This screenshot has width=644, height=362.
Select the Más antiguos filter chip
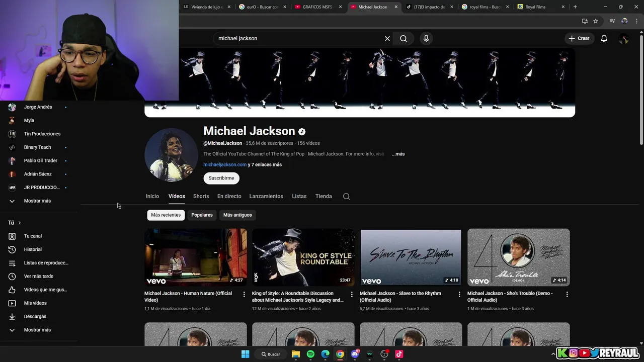pyautogui.click(x=237, y=215)
